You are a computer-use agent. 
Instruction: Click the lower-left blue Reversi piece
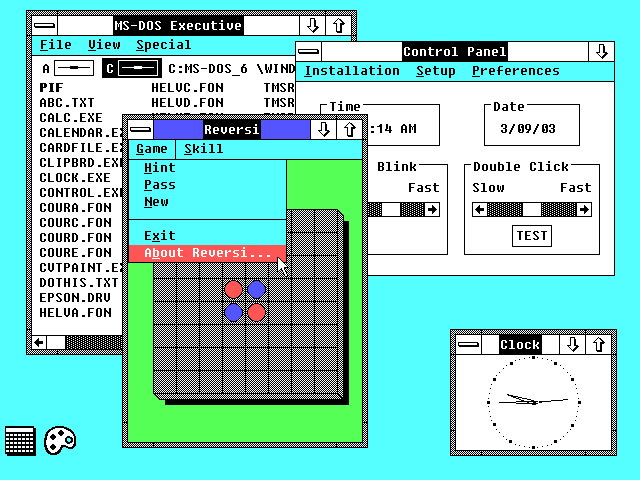click(x=234, y=312)
